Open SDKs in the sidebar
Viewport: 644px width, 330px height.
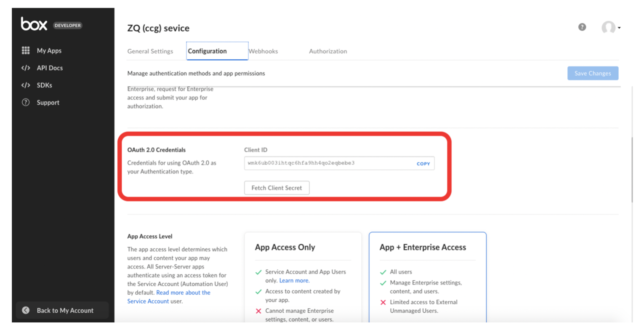click(x=44, y=85)
